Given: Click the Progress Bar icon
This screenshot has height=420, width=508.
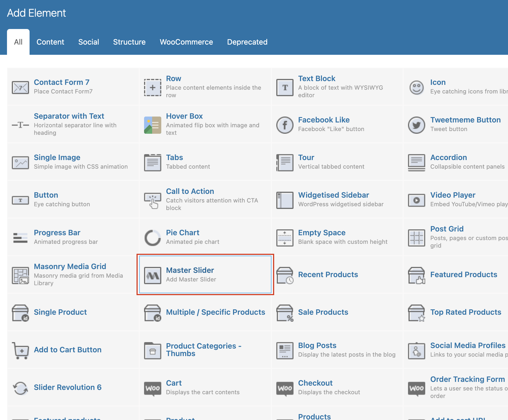Looking at the screenshot, I should tap(20, 238).
